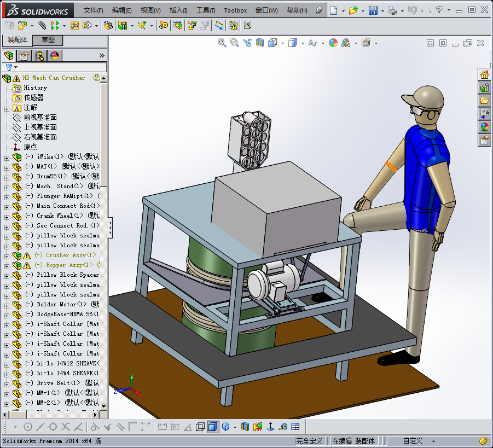Viewport: 493px width, 448px height.
Task: Toggle the wireframe cube display button
Action: (200, 427)
